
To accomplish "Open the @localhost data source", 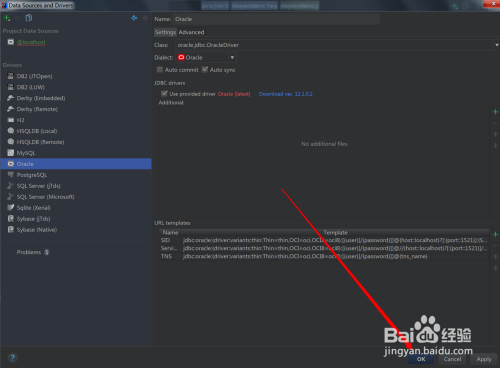I will coord(31,42).
